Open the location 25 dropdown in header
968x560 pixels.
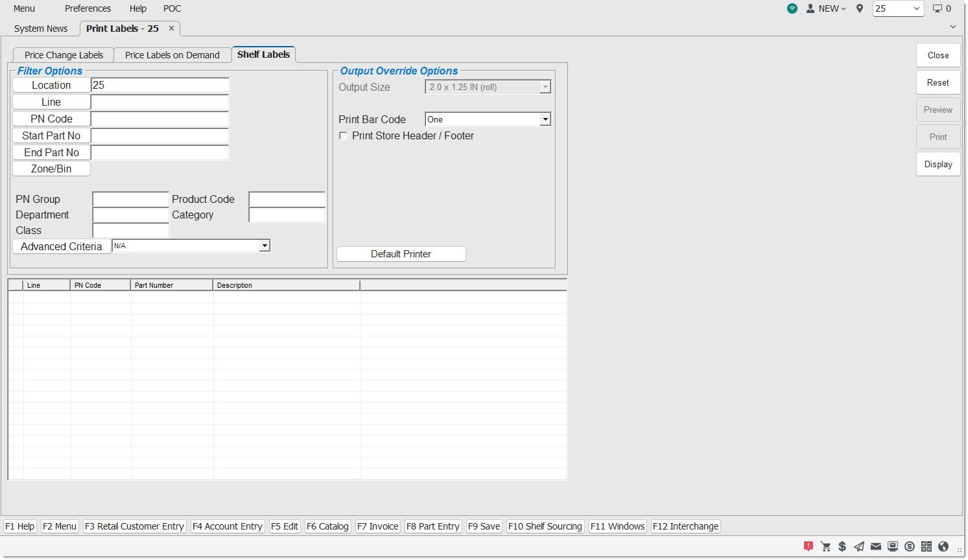click(x=898, y=8)
